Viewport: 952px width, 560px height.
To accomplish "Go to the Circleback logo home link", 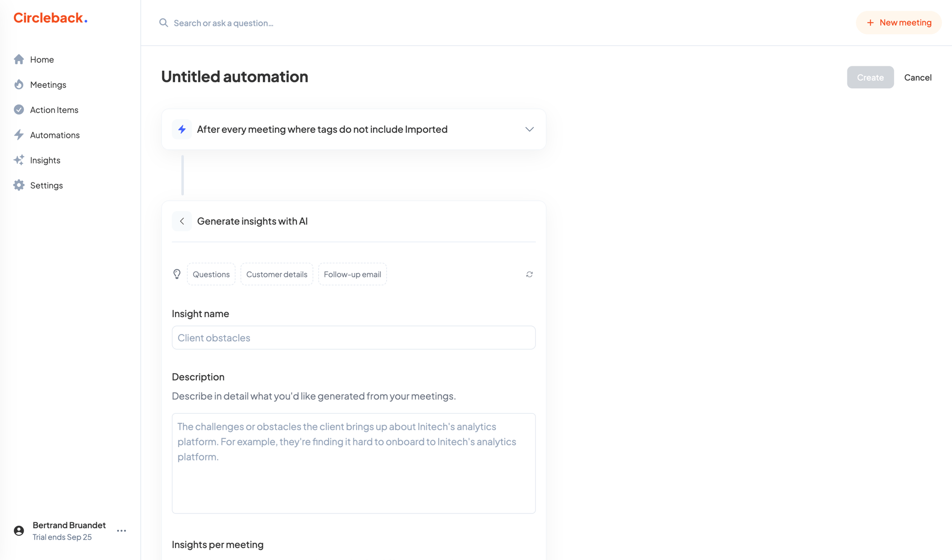I will [x=50, y=18].
